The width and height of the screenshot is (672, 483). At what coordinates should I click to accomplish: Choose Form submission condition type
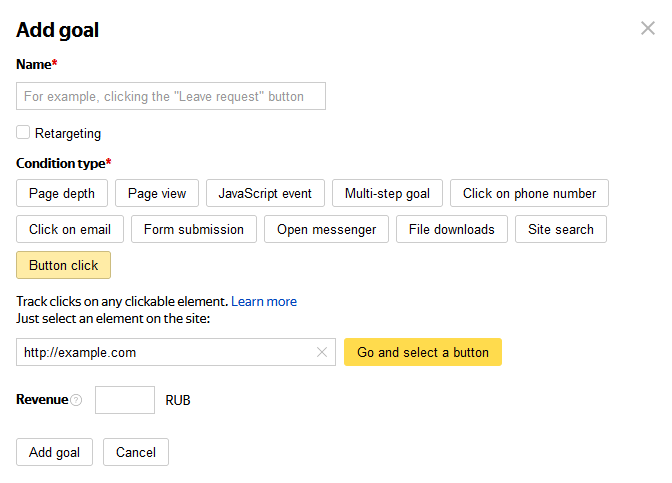click(194, 229)
